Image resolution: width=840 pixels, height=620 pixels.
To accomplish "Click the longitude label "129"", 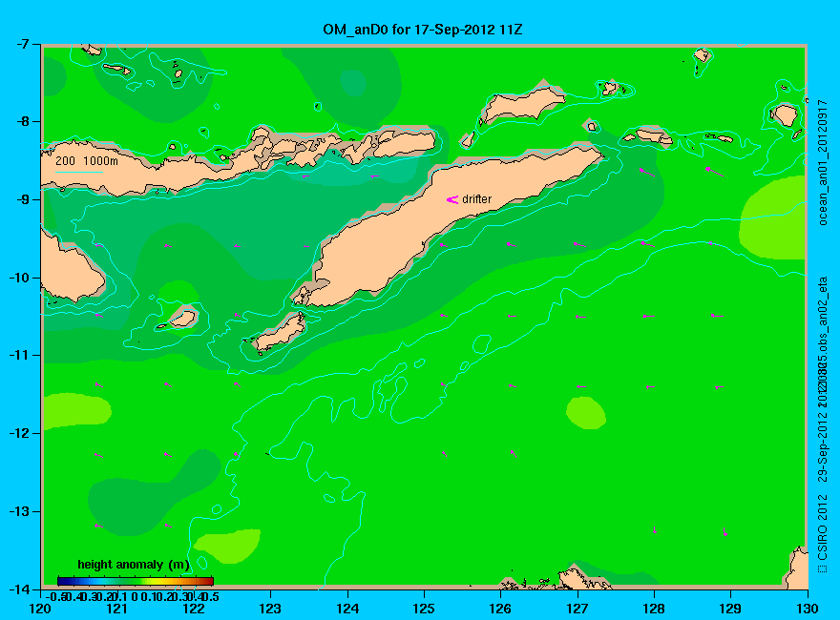I will 730,609.
